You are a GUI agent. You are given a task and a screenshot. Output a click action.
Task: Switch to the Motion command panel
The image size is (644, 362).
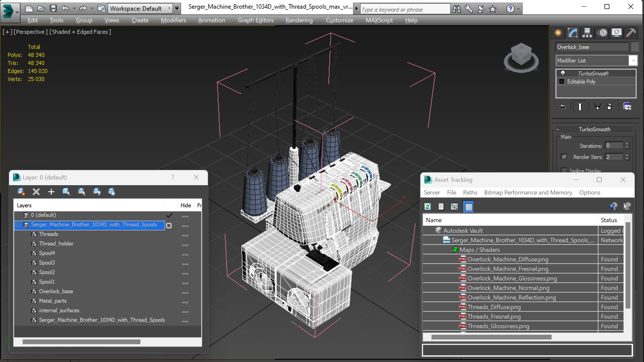602,33
